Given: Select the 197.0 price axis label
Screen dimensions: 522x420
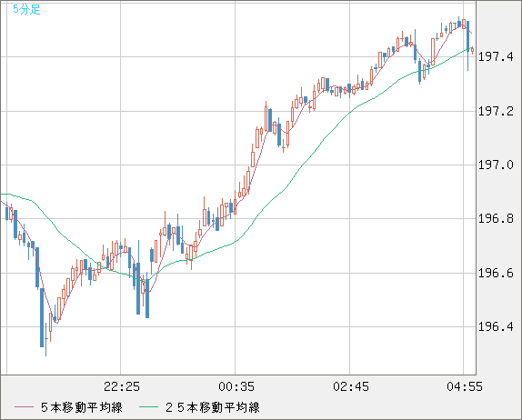Looking at the screenshot, I should pyautogui.click(x=496, y=165).
